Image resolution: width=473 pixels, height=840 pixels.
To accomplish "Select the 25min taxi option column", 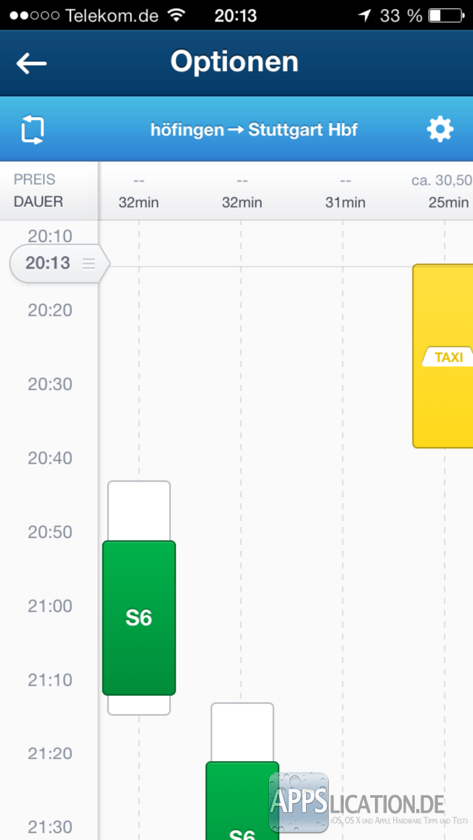I will [448, 202].
